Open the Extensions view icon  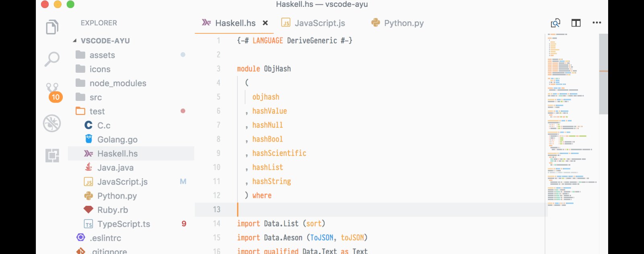(x=52, y=155)
